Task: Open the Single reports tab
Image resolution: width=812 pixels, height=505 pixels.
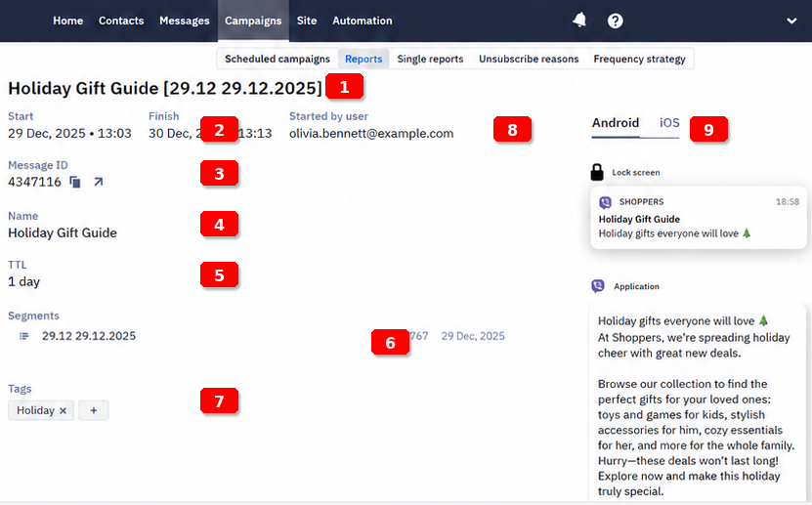Action: (430, 59)
